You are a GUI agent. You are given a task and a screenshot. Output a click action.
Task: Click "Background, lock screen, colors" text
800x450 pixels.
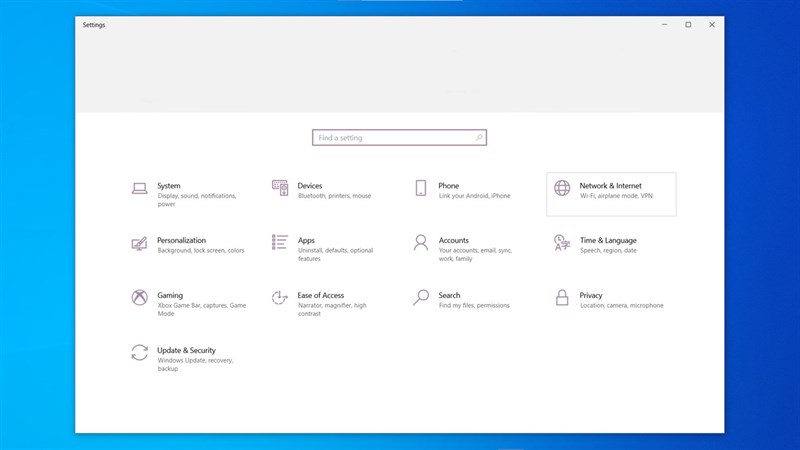pyautogui.click(x=201, y=251)
